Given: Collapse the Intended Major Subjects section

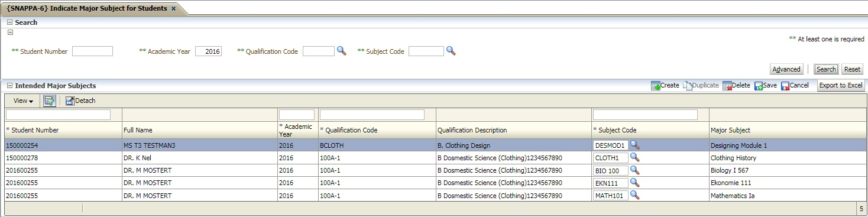Looking at the screenshot, I should [10, 86].
